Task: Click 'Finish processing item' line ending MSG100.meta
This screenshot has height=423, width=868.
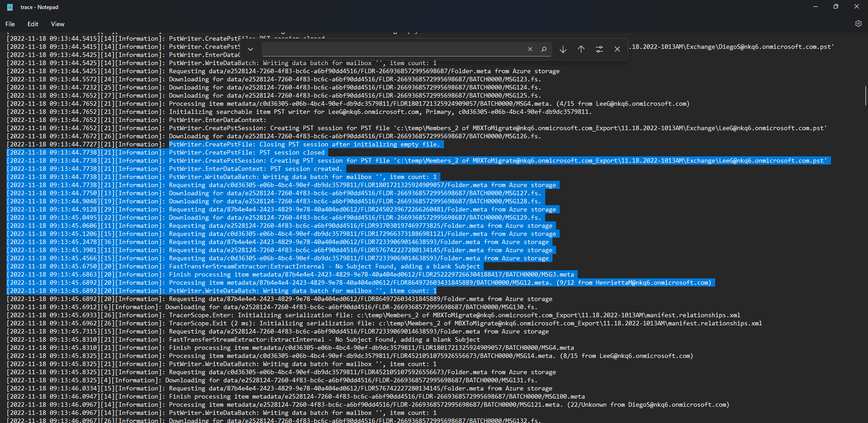Action: click(x=296, y=397)
